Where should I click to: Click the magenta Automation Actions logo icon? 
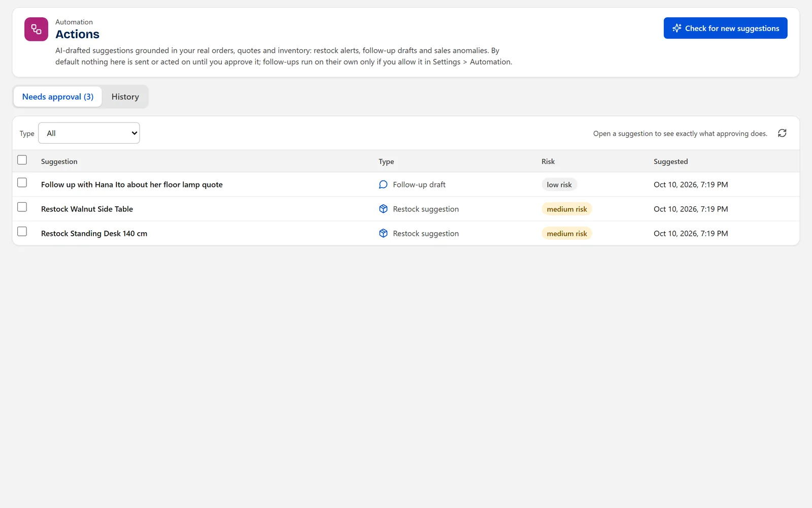[36, 29]
